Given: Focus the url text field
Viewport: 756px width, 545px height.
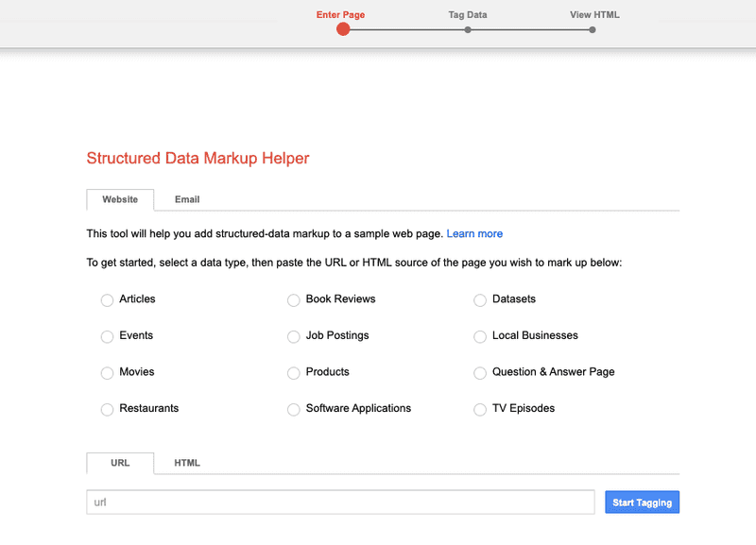Looking at the screenshot, I should (340, 502).
